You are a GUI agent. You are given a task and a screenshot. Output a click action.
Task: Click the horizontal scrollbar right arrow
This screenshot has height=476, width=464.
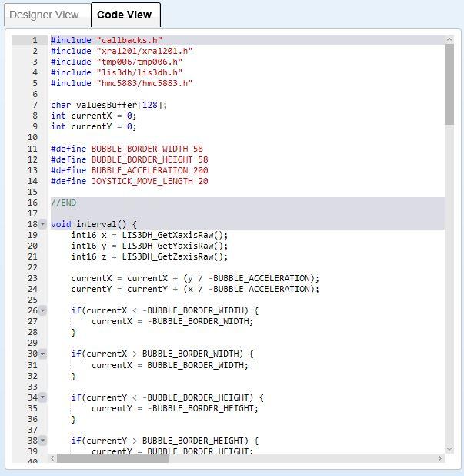[x=440, y=458]
